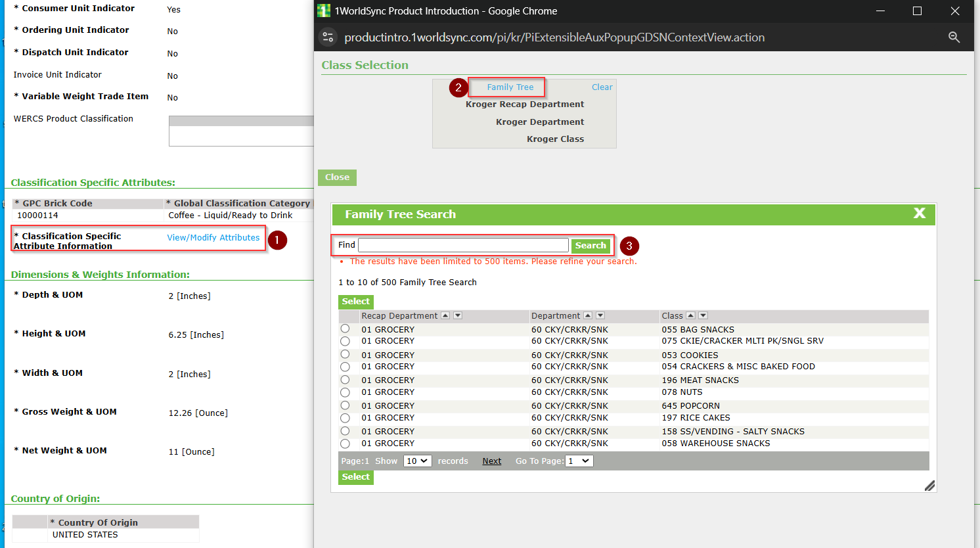The width and height of the screenshot is (980, 548).
Task: Select the radio button for 055 BAG SNACKS
Action: [x=345, y=329]
